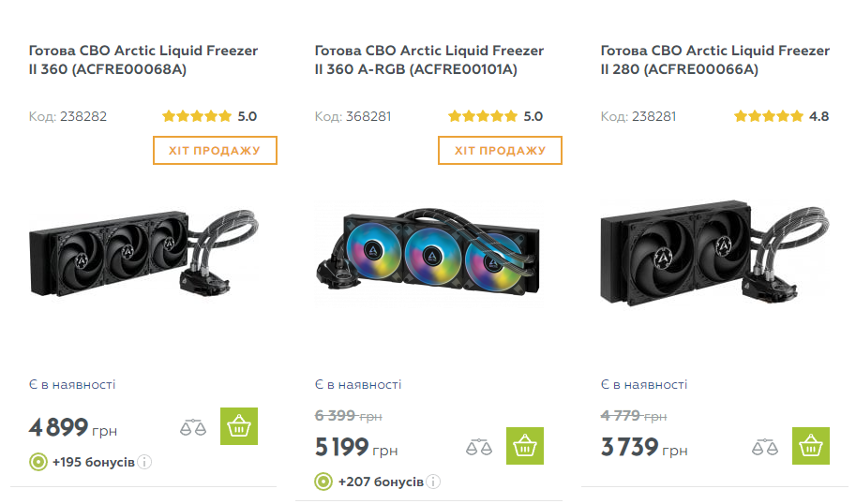Click the green bonus icon beside +195
Screen dimensions: 856x504
click(38, 463)
